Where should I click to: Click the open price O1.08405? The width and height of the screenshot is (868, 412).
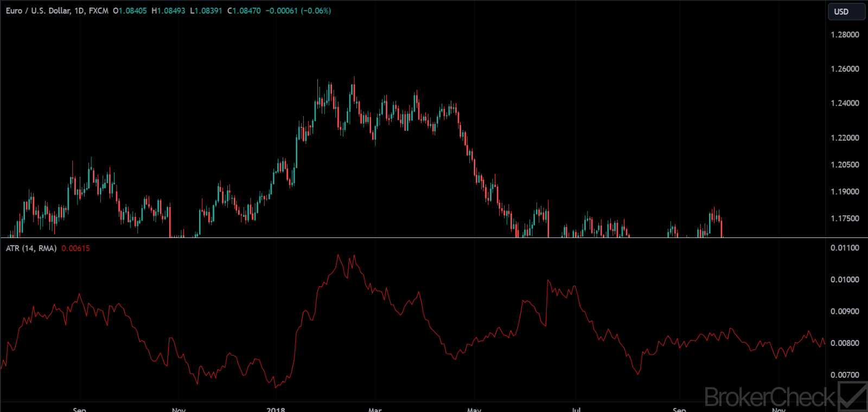130,11
